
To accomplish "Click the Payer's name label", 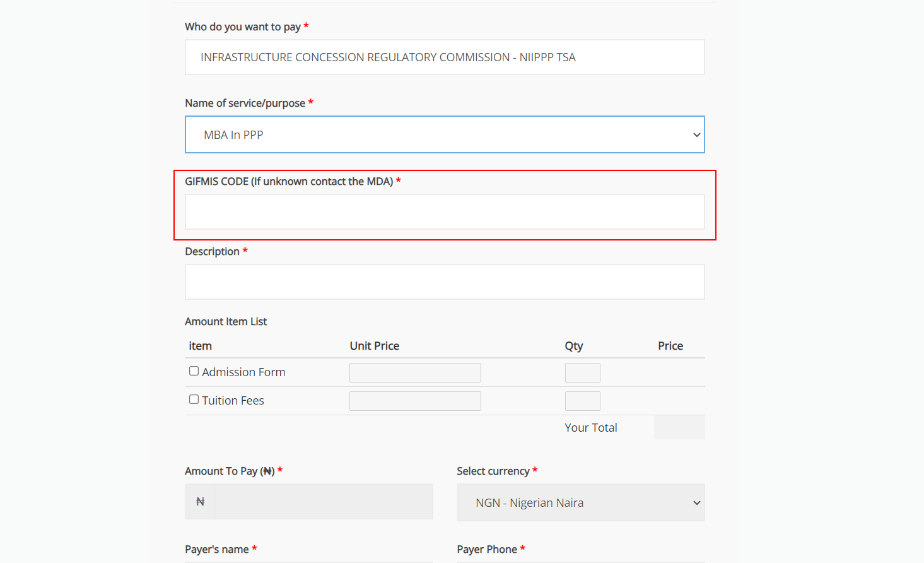I will pos(216,550).
